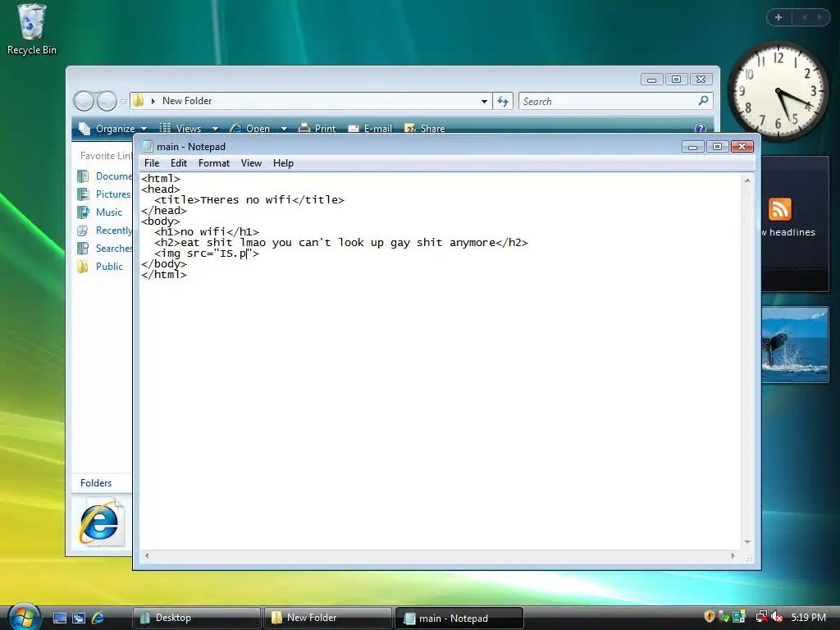Click the network connection tray icon

[x=761, y=617]
